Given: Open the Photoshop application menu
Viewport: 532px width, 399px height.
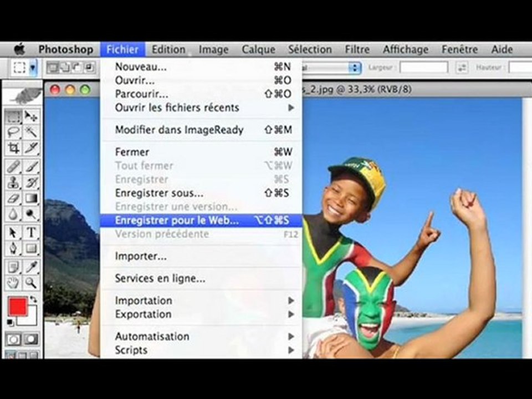Looking at the screenshot, I should tap(66, 49).
